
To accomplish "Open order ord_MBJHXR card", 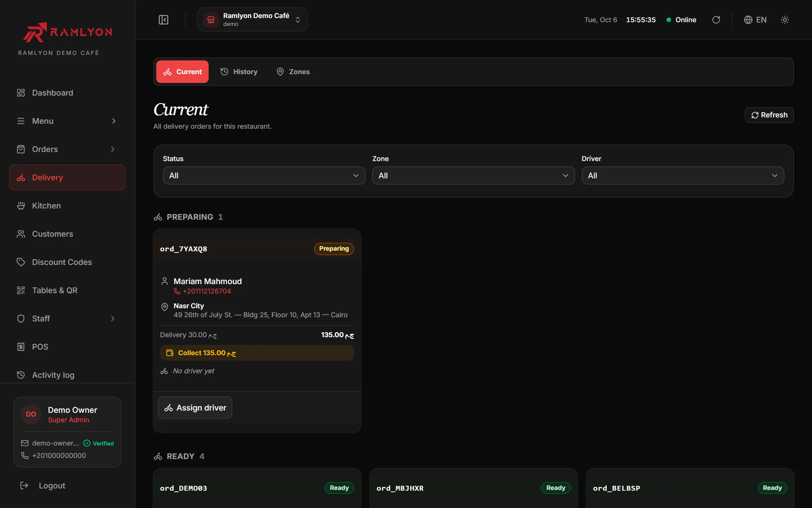I will coord(473,488).
